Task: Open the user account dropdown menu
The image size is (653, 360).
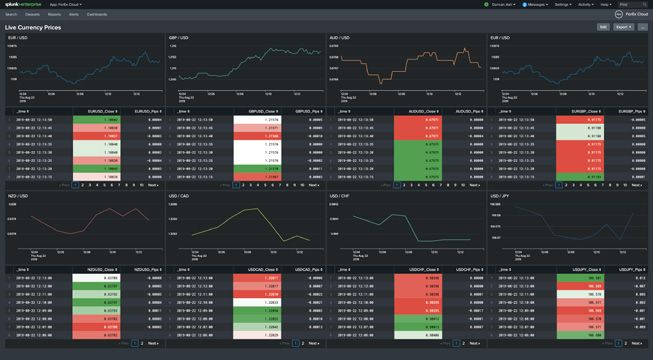Action: click(504, 5)
